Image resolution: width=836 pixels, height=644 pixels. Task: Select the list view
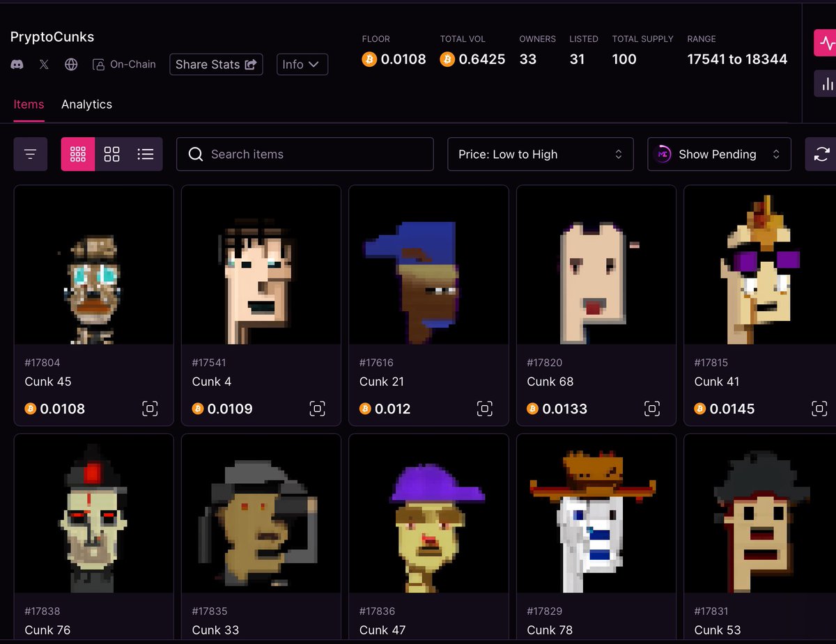146,154
